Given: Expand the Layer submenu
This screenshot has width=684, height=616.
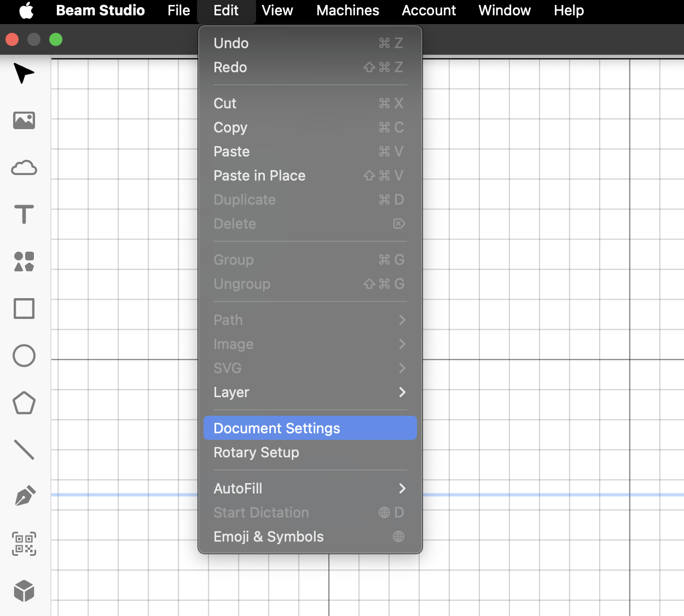Looking at the screenshot, I should pos(310,392).
